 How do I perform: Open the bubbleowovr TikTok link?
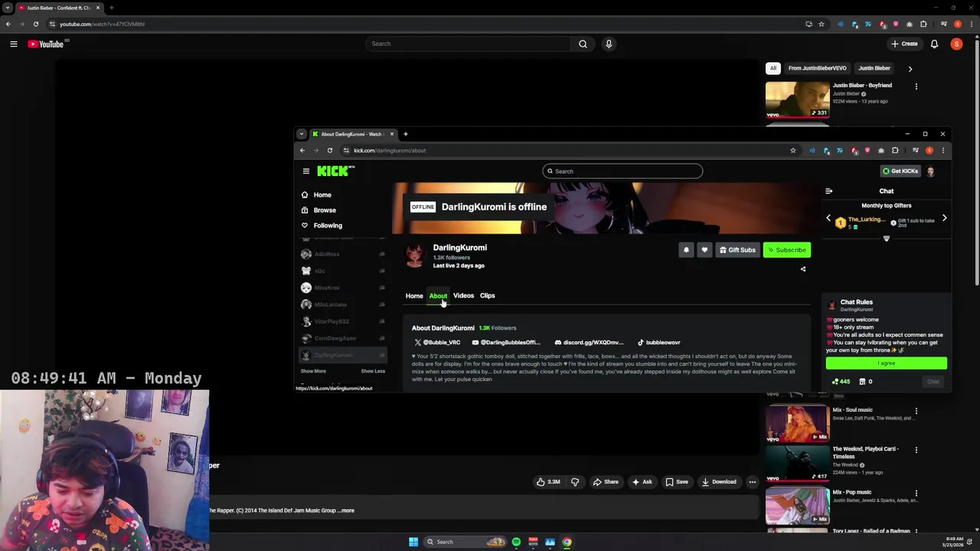pos(658,343)
